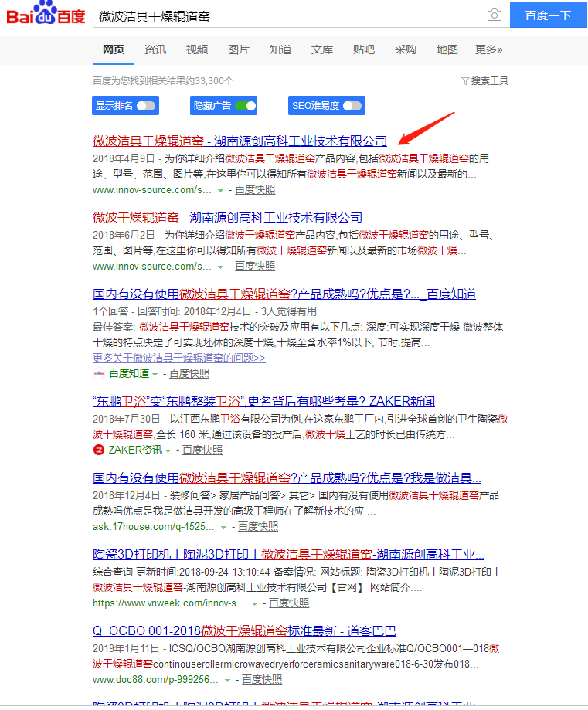Screen dimensions: 588x710
Task: Expand arrow beside first innov-source.com URL
Action: tap(221, 191)
